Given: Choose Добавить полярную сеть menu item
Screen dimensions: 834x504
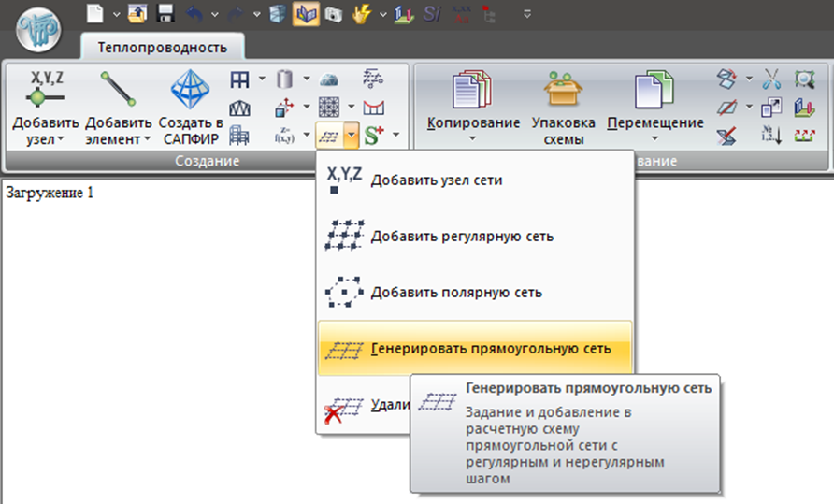Looking at the screenshot, I should [x=475, y=292].
